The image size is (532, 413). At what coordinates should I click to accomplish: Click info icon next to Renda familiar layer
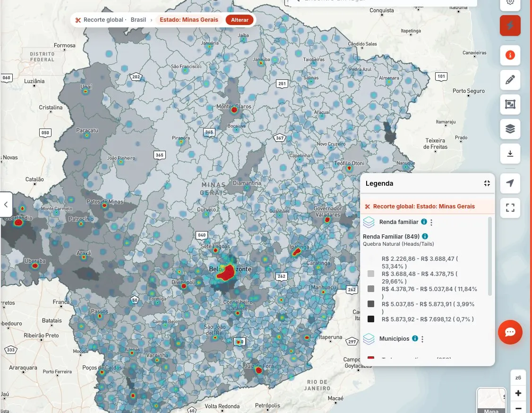click(424, 222)
